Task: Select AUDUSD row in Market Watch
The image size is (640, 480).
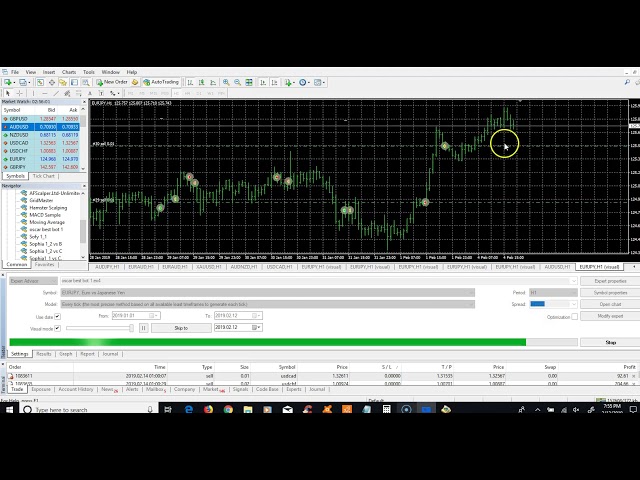Action: tap(21, 127)
